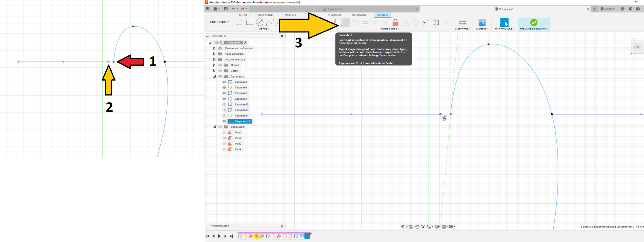This screenshot has height=242, width=644.
Task: Undo the last action
Action: [234, 9]
